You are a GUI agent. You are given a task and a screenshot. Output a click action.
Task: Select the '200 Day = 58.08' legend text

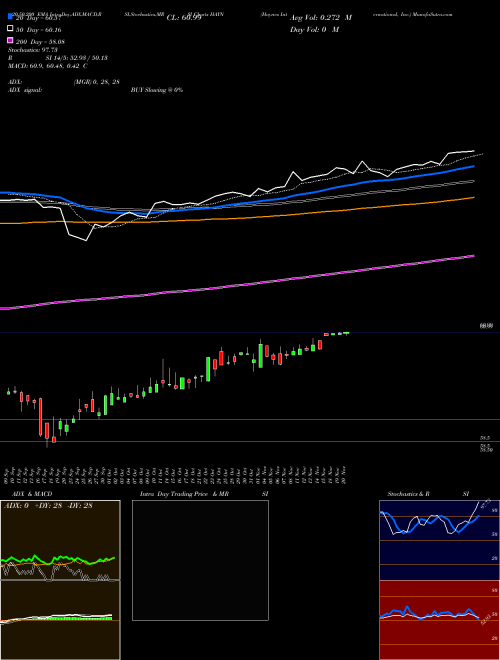point(40,41)
